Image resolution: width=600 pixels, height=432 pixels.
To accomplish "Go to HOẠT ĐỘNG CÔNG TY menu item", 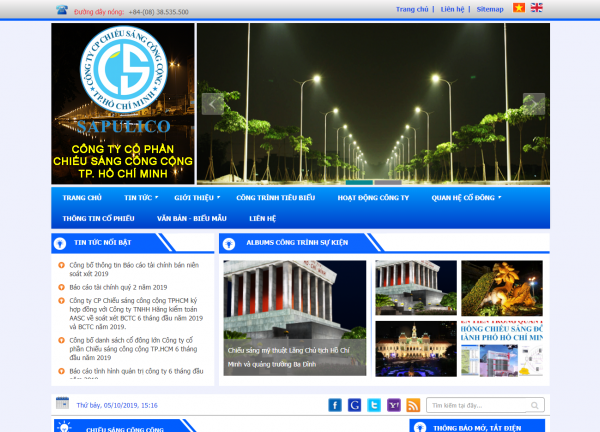I will click(x=373, y=198).
